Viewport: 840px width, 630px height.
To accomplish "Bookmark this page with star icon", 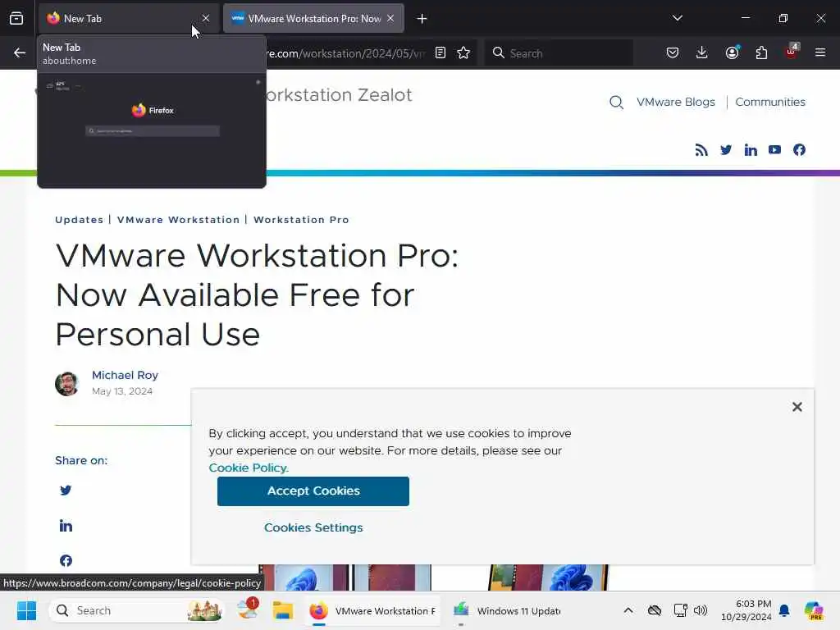I will (x=463, y=52).
